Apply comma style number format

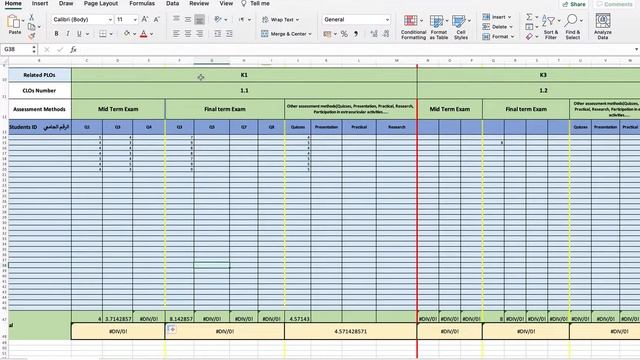click(x=356, y=34)
